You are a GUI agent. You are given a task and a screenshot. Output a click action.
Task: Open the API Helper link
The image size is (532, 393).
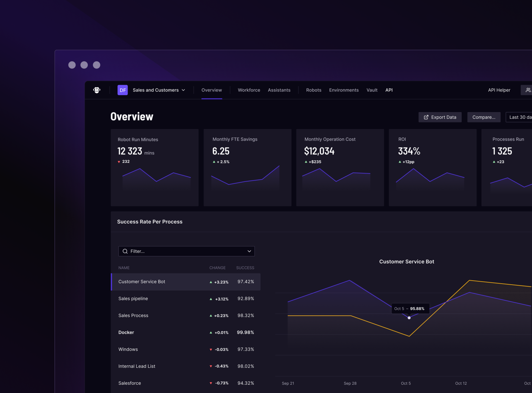tap(499, 90)
